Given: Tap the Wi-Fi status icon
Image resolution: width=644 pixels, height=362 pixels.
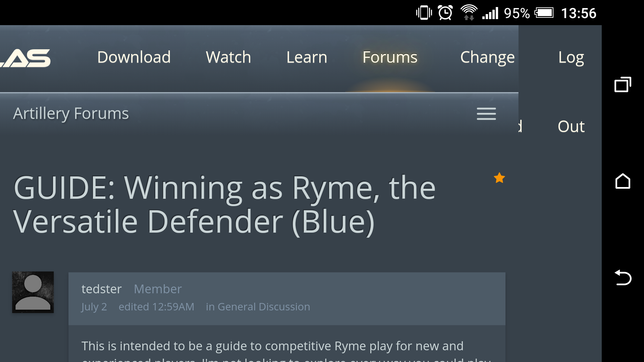Looking at the screenshot, I should point(469,13).
